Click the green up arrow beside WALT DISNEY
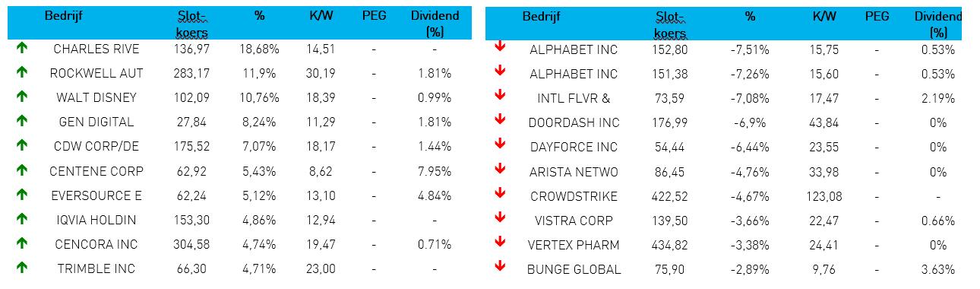Viewport: 980px width, 289px height. pos(21,97)
